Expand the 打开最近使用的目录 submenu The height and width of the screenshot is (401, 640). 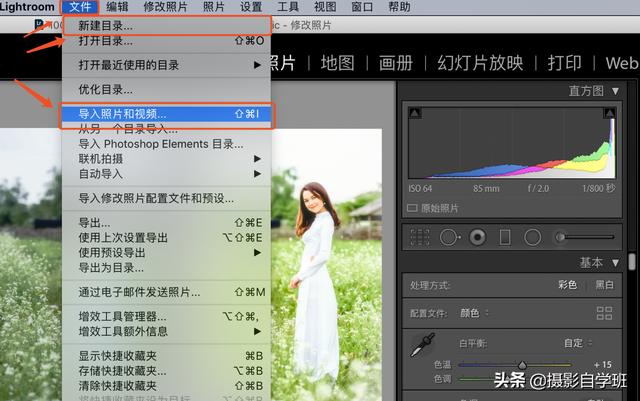click(166, 65)
